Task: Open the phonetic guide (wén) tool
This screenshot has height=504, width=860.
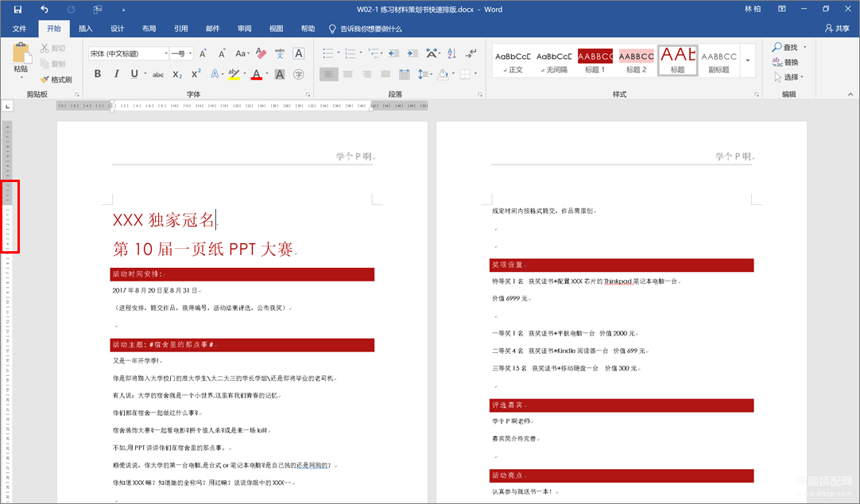Action: tap(280, 53)
